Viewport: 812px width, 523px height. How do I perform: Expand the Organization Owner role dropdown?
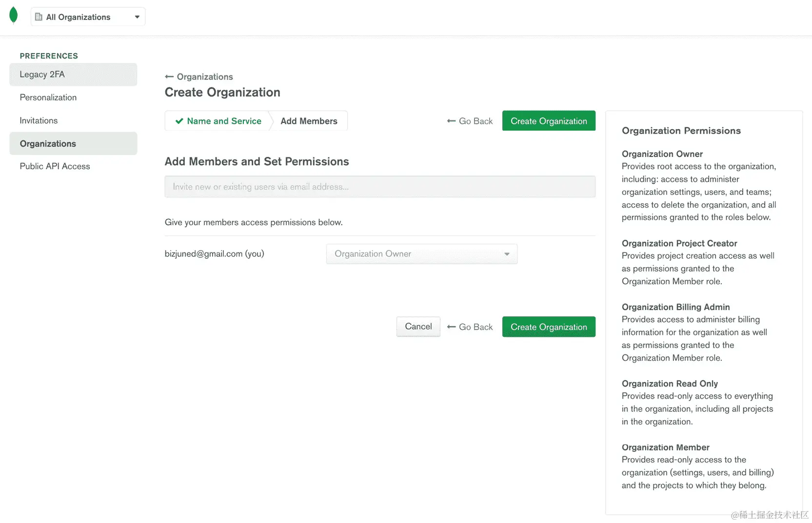(x=421, y=254)
